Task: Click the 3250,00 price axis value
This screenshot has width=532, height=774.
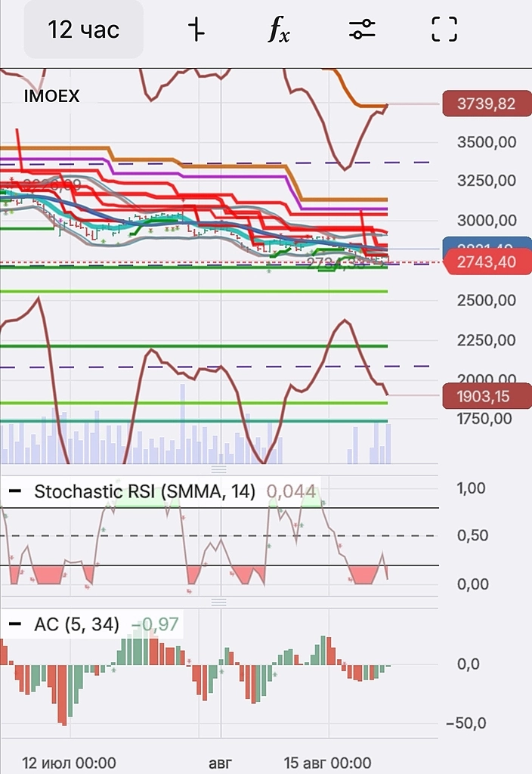Action: [x=487, y=181]
